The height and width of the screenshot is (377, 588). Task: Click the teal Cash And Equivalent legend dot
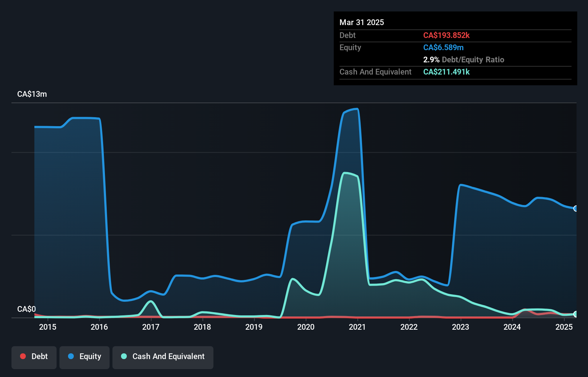pyautogui.click(x=124, y=356)
